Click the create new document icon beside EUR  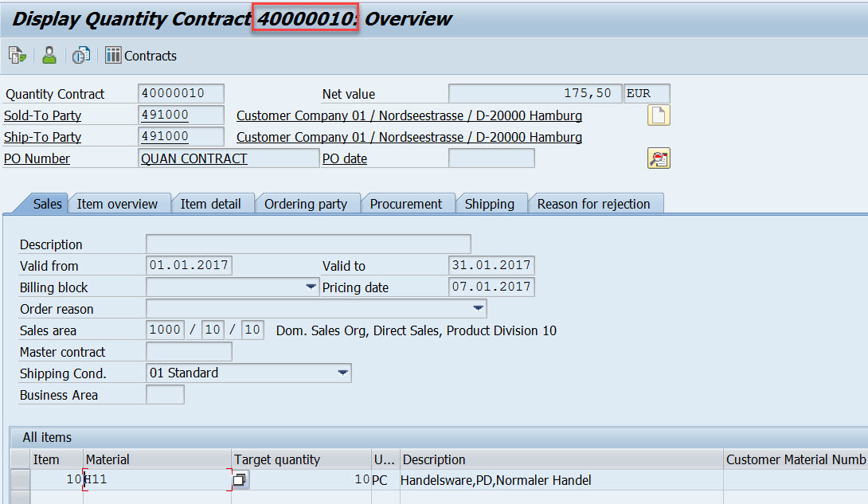coord(659,115)
